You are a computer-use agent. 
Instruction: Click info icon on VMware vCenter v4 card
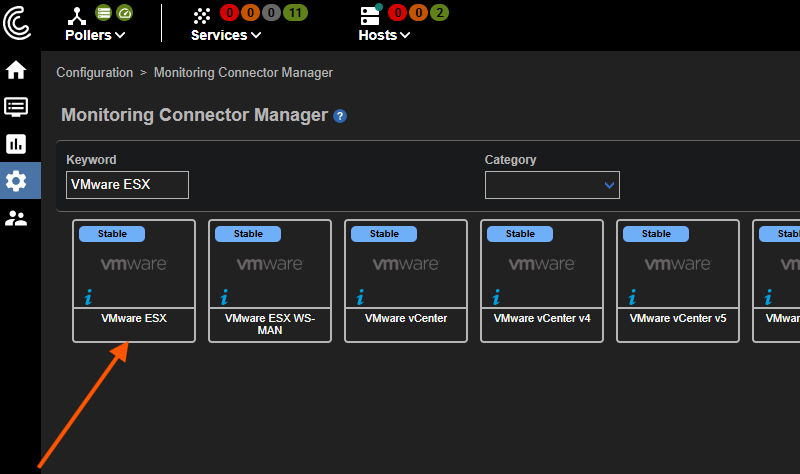(495, 297)
